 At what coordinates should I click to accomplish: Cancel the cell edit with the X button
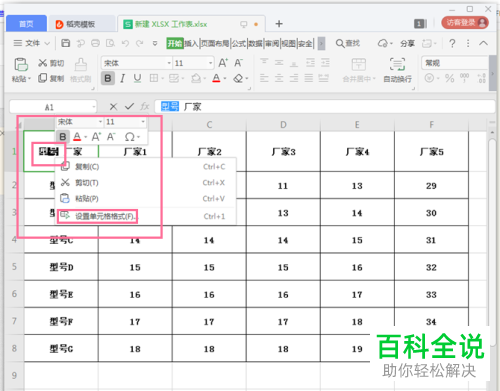click(113, 107)
